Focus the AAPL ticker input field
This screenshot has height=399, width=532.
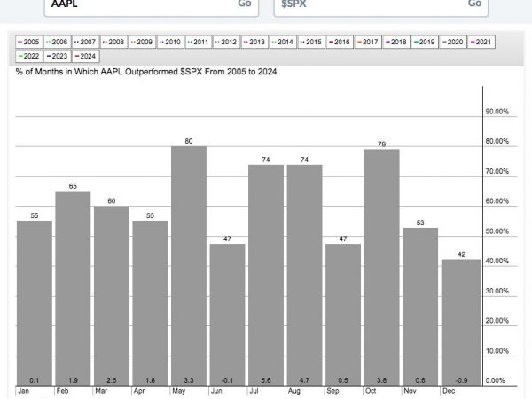152,7
